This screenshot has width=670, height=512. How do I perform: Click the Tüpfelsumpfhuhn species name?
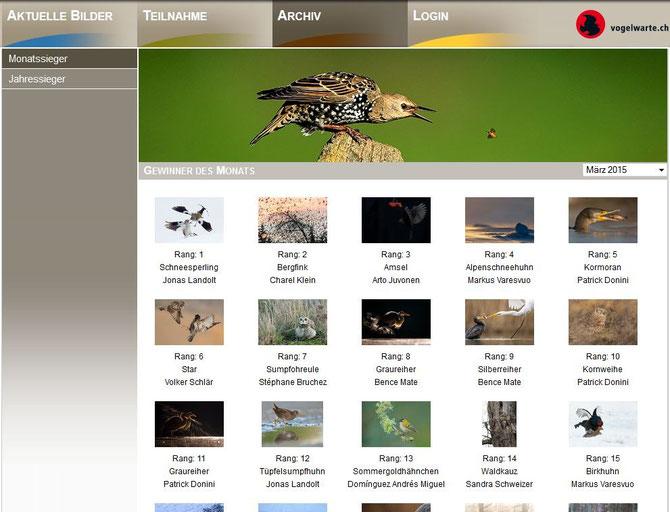point(292,471)
